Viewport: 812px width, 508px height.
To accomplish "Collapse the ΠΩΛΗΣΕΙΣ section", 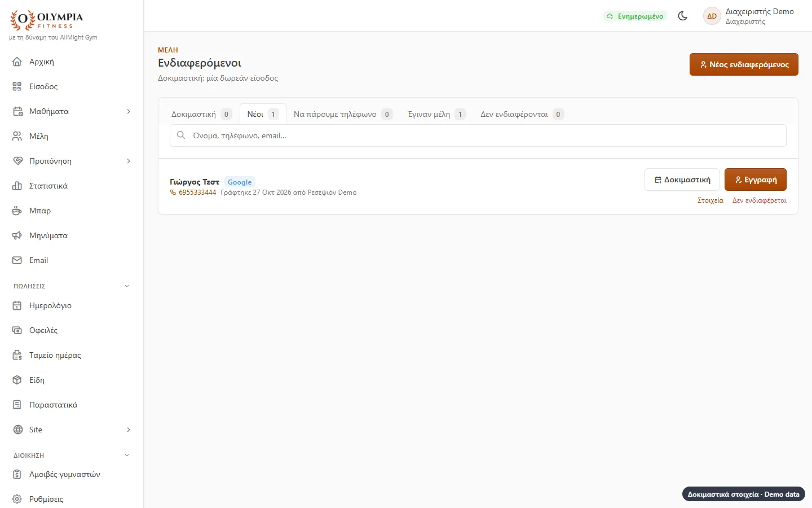I will (x=127, y=286).
